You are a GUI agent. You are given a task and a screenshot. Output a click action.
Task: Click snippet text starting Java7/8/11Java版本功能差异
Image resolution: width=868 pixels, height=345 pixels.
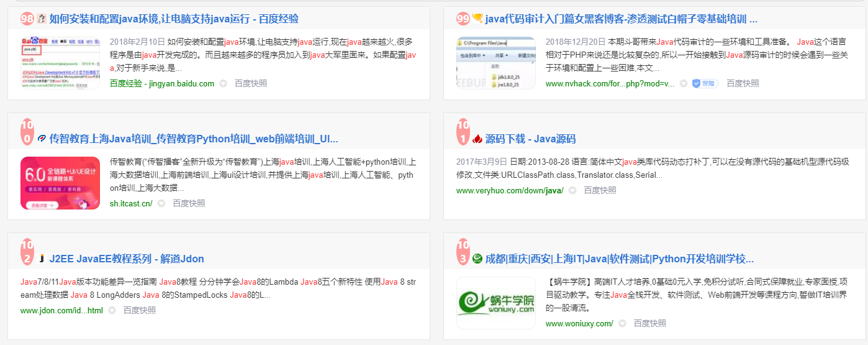219,288
